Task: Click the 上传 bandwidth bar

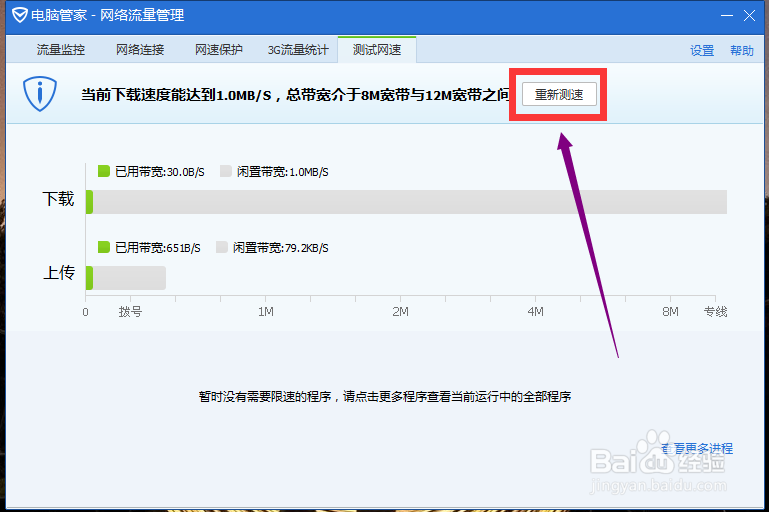Action: [126, 278]
